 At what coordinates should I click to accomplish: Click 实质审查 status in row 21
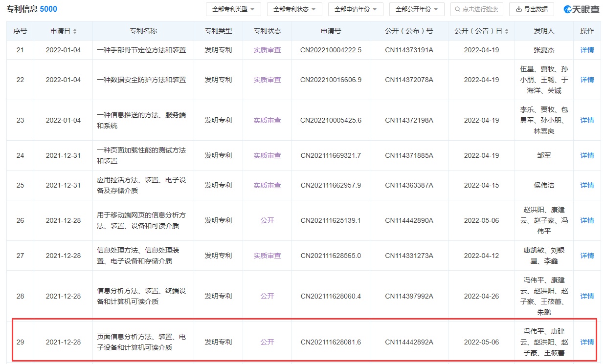[x=267, y=50]
